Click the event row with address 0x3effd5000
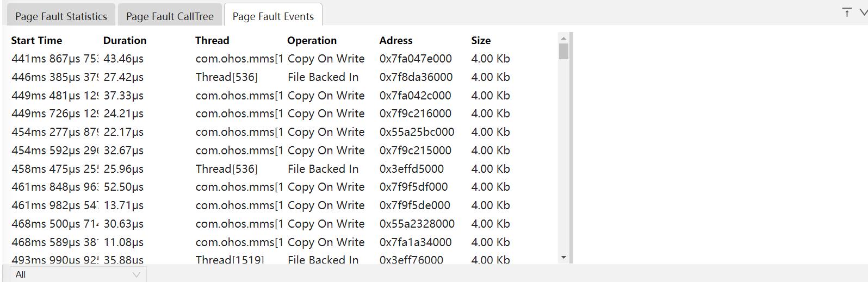Image resolution: width=868 pixels, height=282 pixels. tap(411, 169)
